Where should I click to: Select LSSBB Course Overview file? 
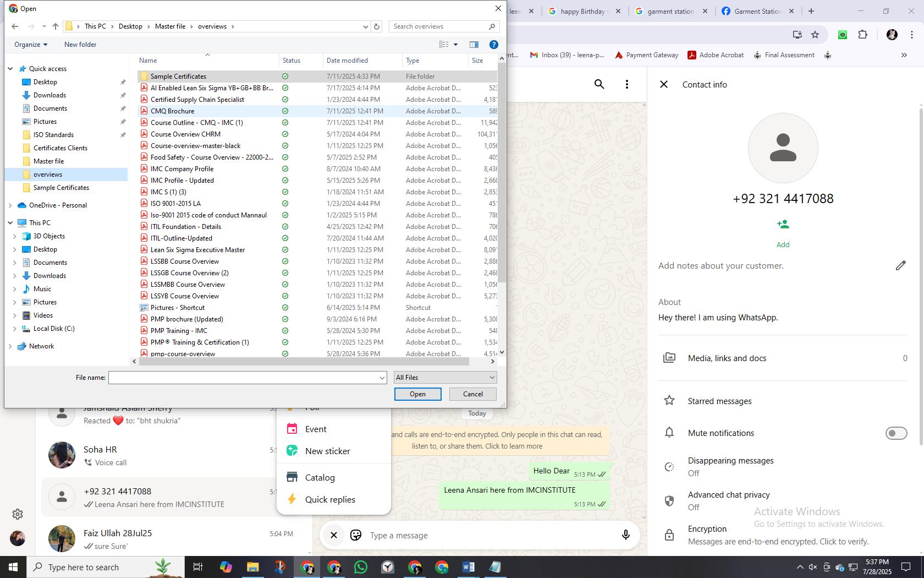point(317,261)
